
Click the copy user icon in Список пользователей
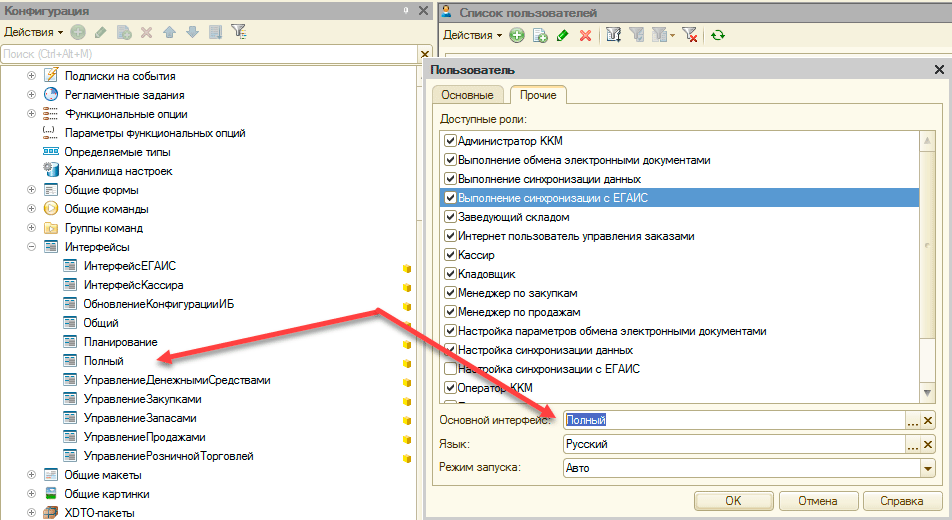(x=540, y=35)
